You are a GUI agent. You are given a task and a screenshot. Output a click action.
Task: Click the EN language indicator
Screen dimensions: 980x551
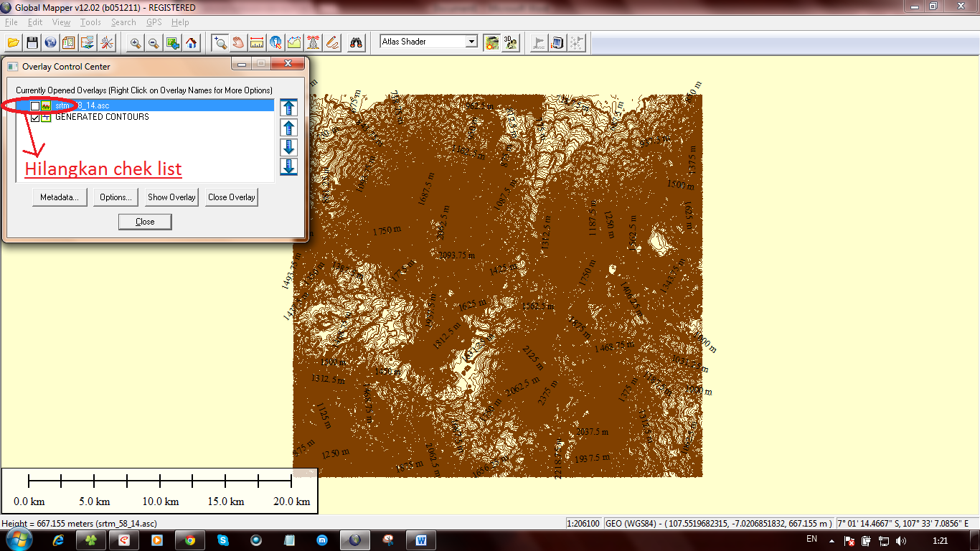point(811,539)
